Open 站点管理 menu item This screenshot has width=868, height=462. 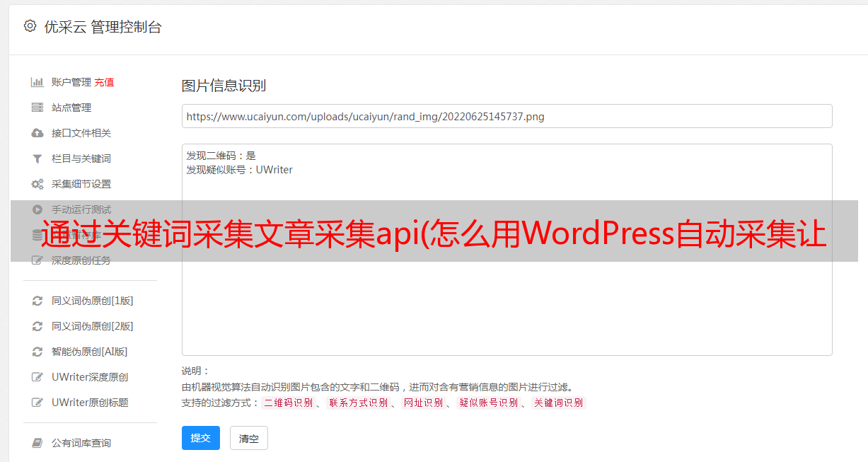click(x=71, y=108)
